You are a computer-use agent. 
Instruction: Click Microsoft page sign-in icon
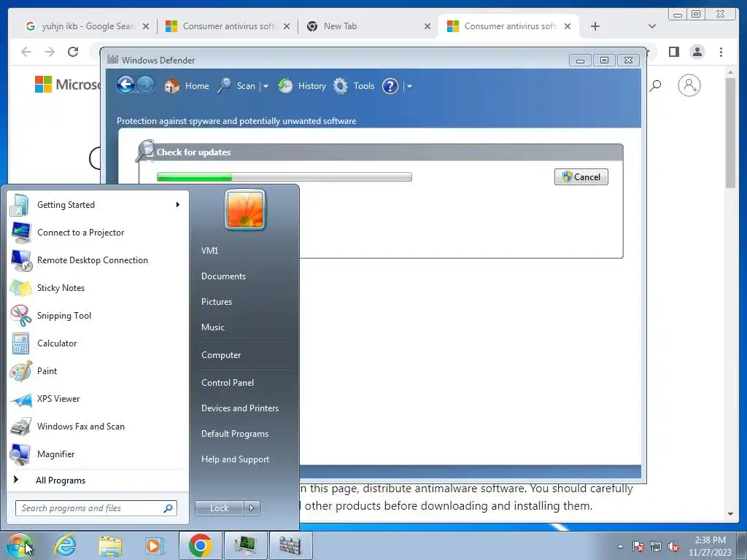point(689,85)
